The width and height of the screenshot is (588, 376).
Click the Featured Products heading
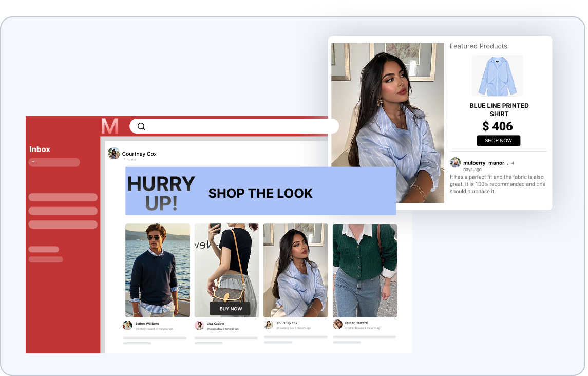click(478, 46)
